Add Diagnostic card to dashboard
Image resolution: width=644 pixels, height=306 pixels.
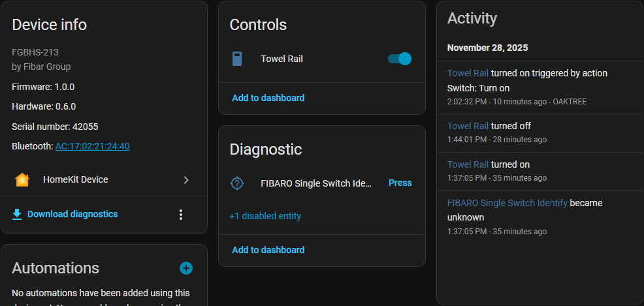click(268, 250)
